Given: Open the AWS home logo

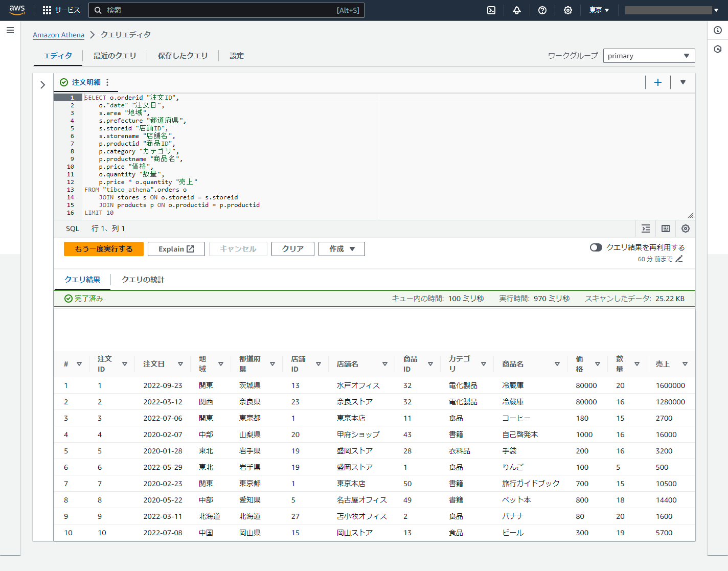Looking at the screenshot, I should pyautogui.click(x=17, y=10).
